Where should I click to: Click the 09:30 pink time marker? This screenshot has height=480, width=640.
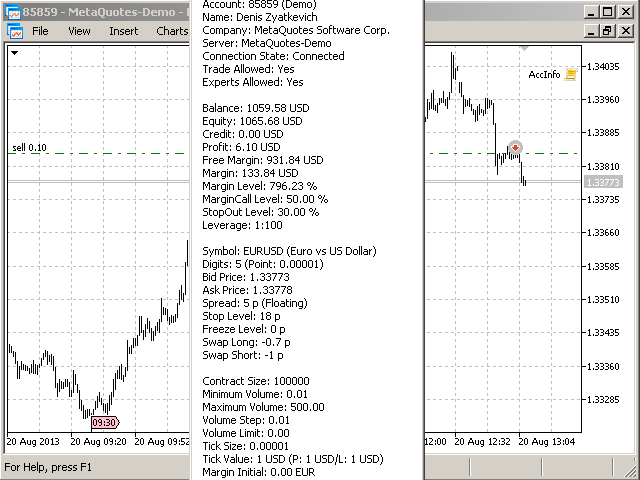[x=105, y=422]
